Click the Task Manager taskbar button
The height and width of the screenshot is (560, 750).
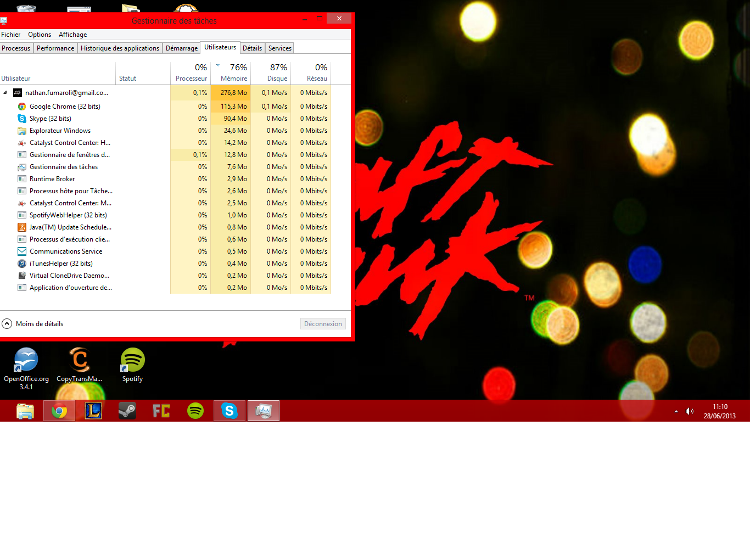tap(264, 411)
